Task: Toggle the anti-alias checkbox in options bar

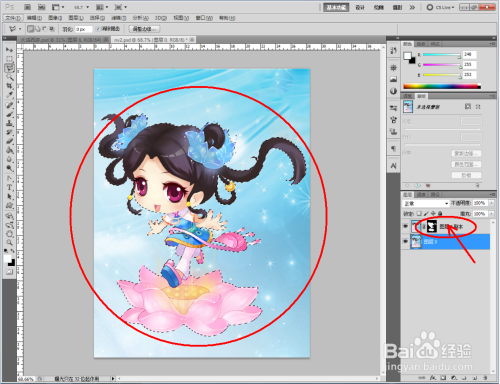Action: coord(98,29)
